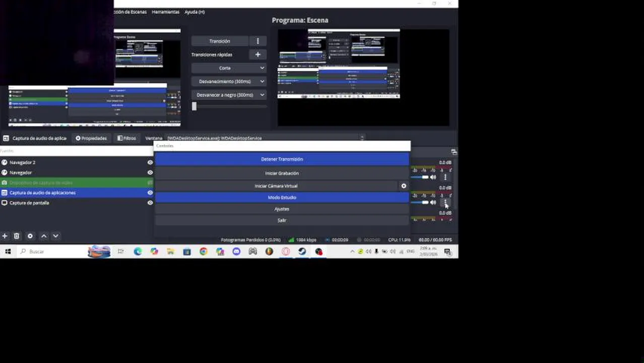Select Captura de audio de aplicaciones row
Viewport: 644px width, 363px height.
coord(77,193)
